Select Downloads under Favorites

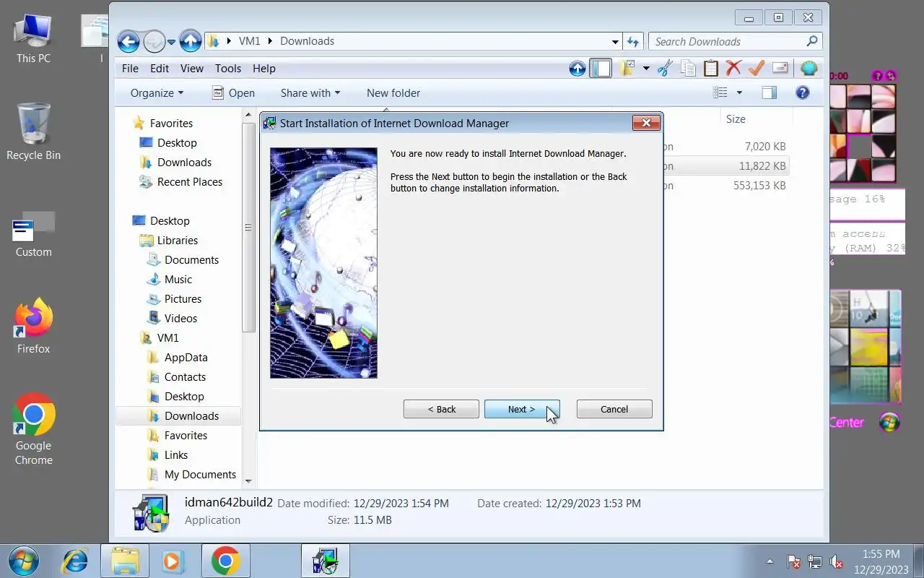[184, 162]
